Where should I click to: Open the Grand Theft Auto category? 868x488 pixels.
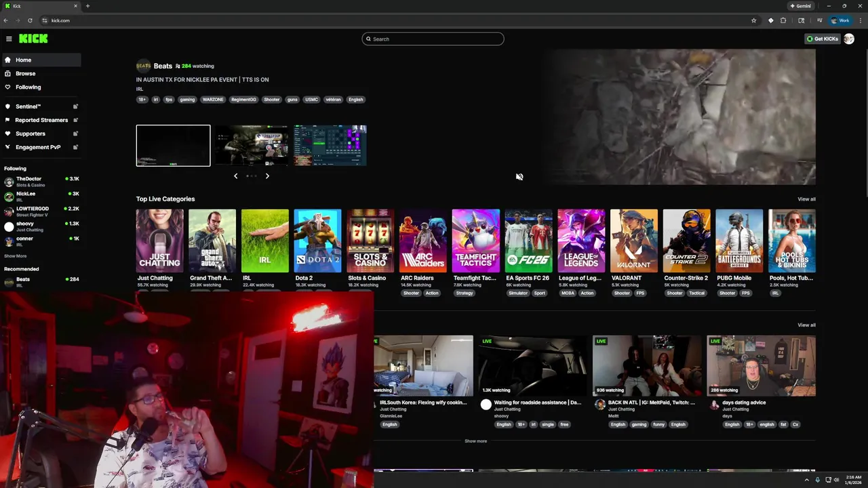coord(212,241)
